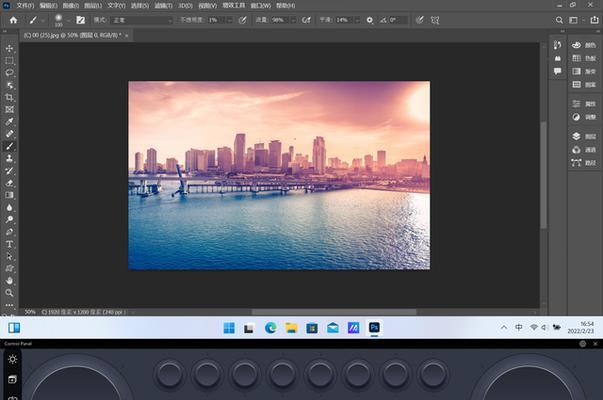603x400 pixels.
Task: Click the brush angle input field
Action: coord(398,20)
